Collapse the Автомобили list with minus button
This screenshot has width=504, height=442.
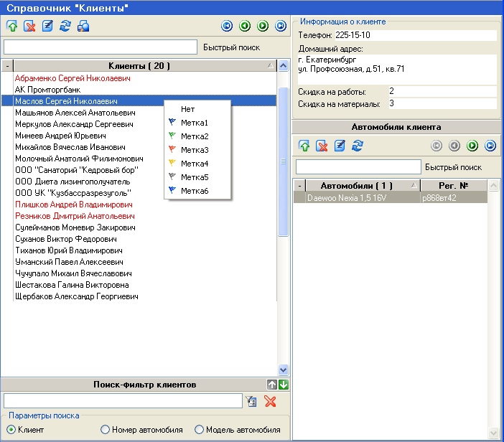click(300, 185)
